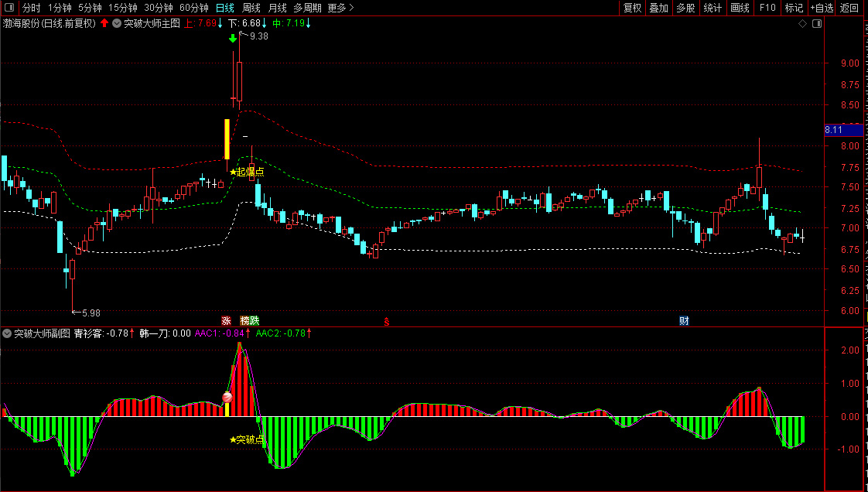Click the 涨 marker icon on the timeline
The image size is (868, 492).
226,320
